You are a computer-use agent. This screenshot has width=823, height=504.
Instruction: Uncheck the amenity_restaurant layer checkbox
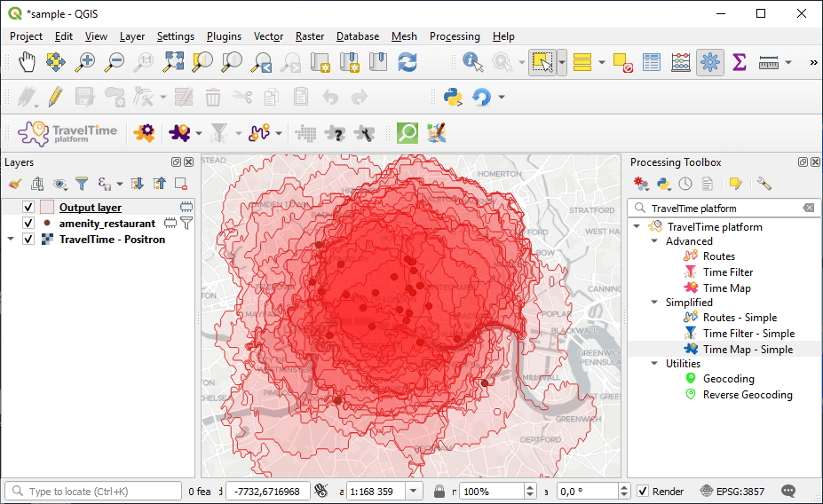coord(28,224)
